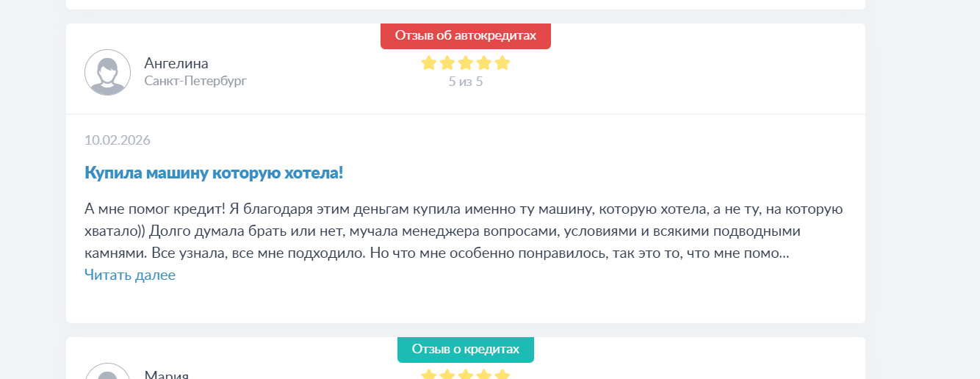Open the "Купила машину которую хотела!" review title
Screen dimensions: 980x379
click(214, 173)
